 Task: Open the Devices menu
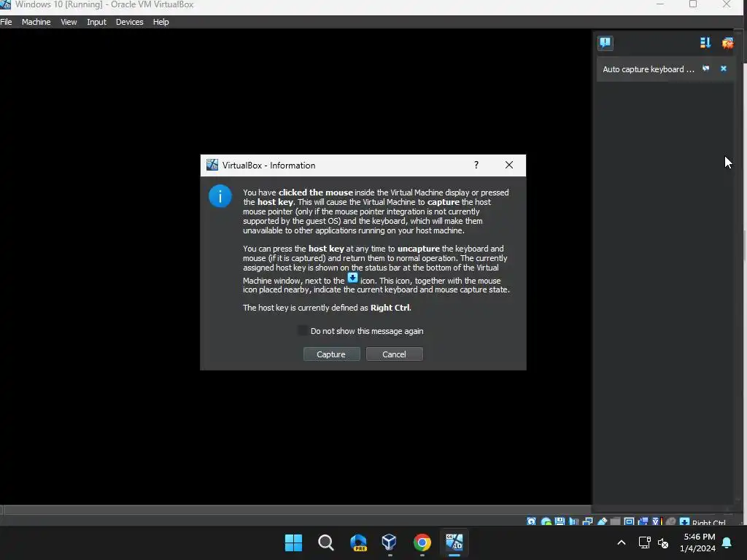click(x=130, y=22)
